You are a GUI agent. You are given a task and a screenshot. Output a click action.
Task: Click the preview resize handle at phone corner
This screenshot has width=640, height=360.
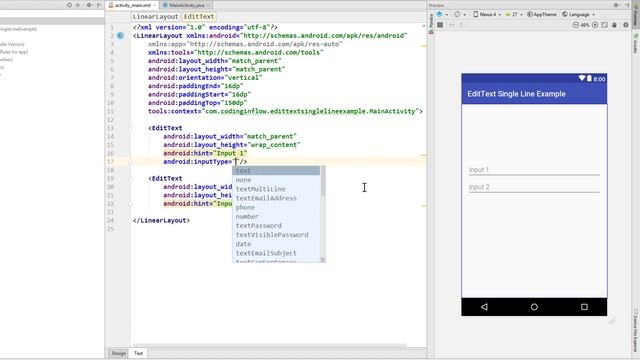coord(612,322)
